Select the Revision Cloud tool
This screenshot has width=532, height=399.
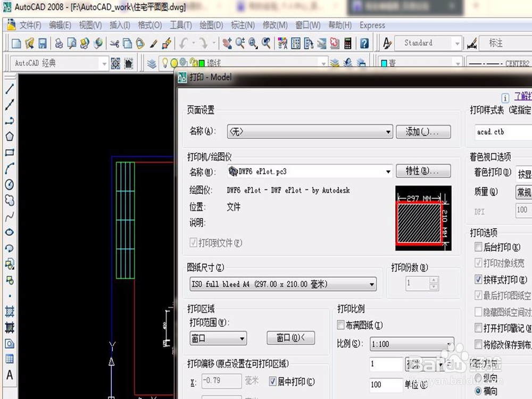10,200
